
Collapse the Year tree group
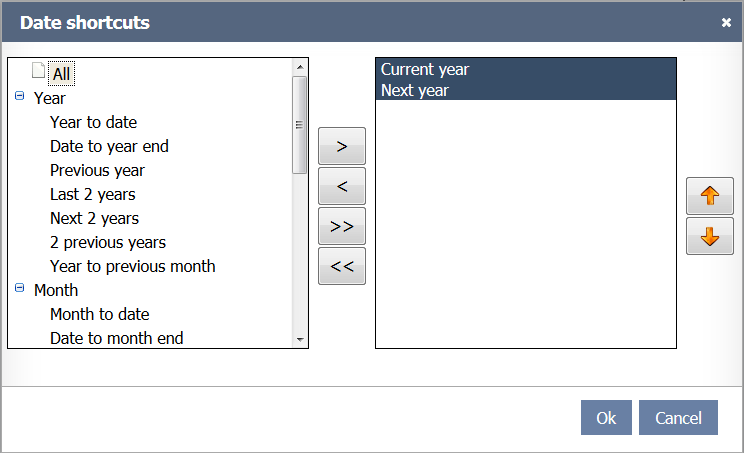tap(20, 98)
